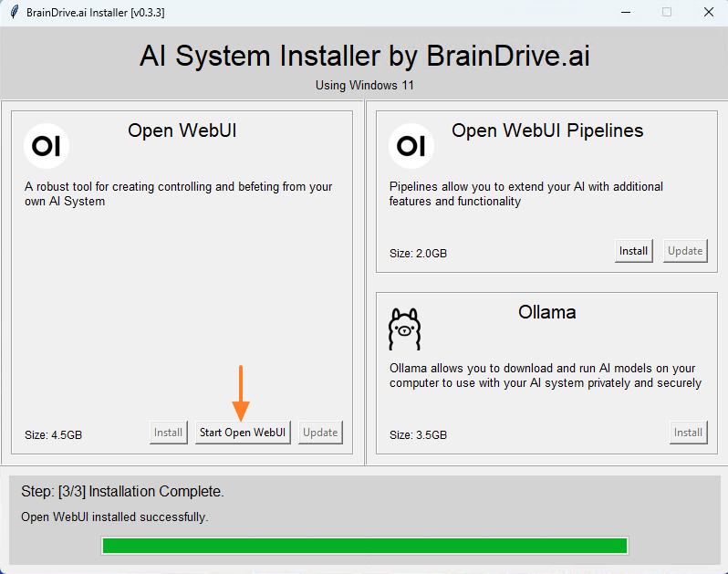Image resolution: width=728 pixels, height=574 pixels.
Task: Click Update in the Open WebUI card
Action: (320, 433)
